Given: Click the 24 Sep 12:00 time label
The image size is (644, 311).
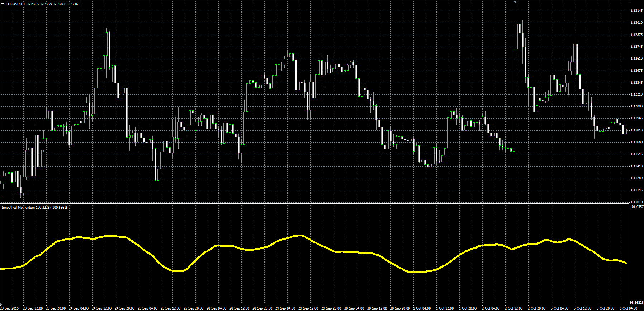Looking at the screenshot, I should 102,308.
